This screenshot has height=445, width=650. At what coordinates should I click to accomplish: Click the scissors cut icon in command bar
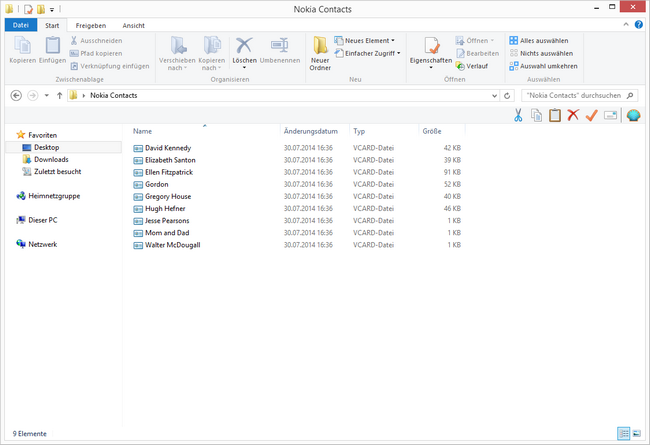[518, 115]
